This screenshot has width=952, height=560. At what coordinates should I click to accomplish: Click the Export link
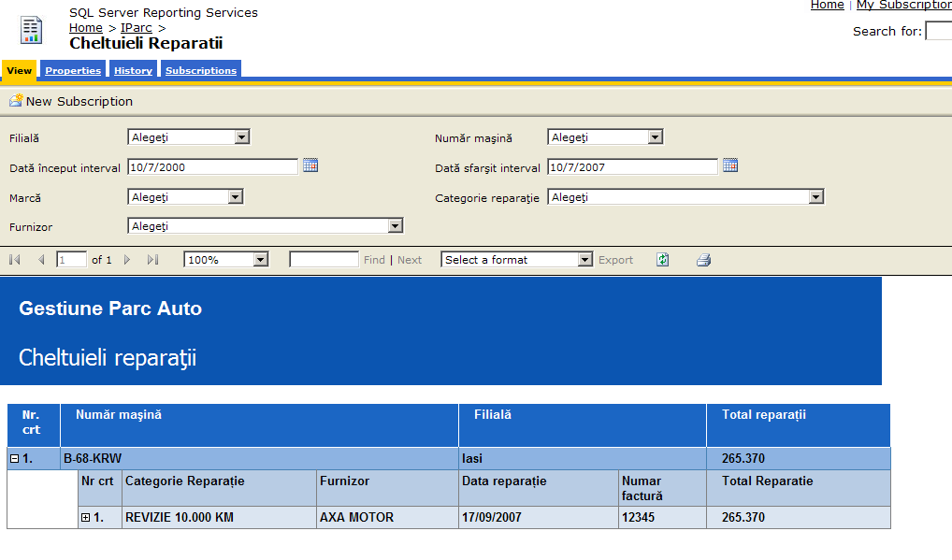tap(615, 260)
